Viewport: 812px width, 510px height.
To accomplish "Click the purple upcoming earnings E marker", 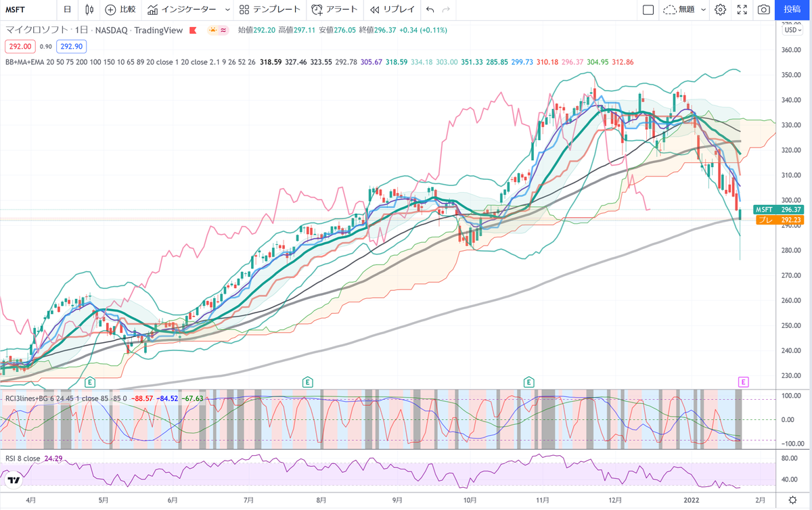I will tap(743, 382).
